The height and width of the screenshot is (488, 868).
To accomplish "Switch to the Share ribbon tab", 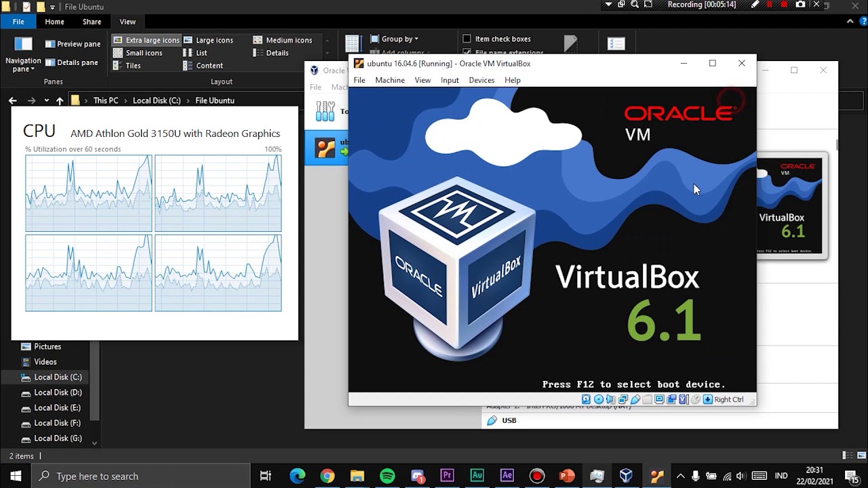I will point(92,22).
